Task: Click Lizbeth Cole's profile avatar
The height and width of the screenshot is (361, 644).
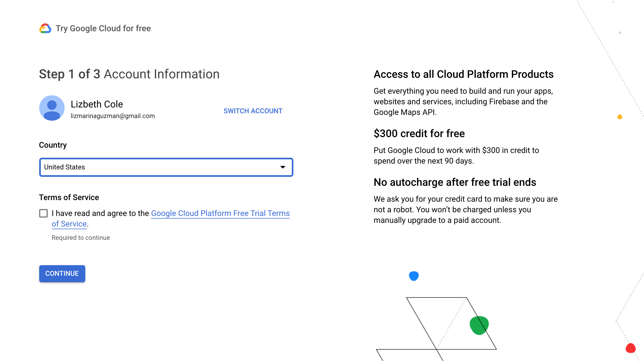Action: [52, 108]
